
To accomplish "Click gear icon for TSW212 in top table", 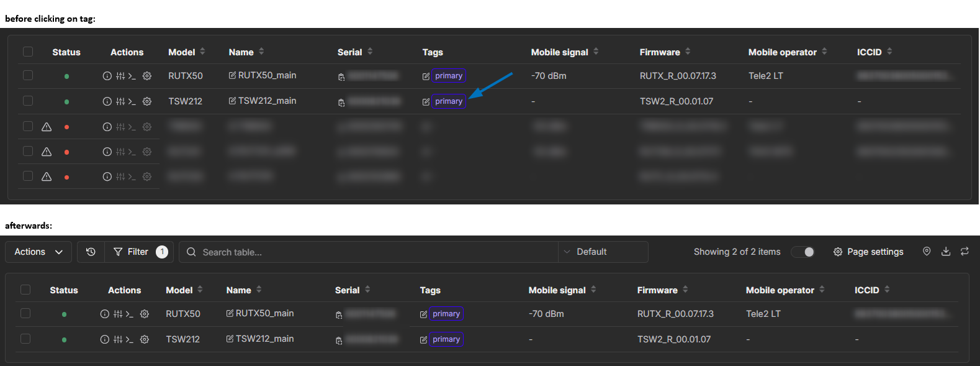I will click(147, 101).
